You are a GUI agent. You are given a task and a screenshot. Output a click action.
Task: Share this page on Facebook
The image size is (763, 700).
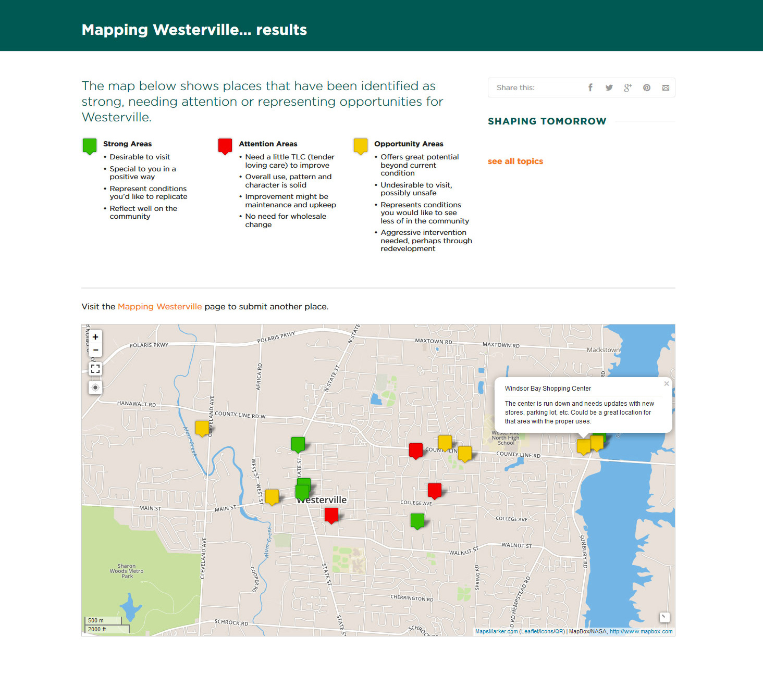coord(590,87)
